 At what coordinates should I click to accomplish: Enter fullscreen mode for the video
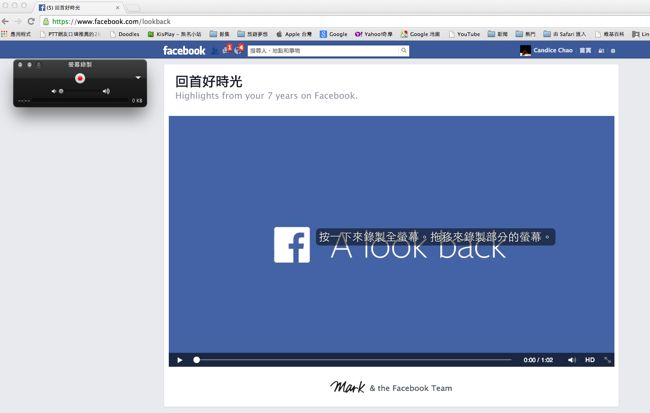607,359
